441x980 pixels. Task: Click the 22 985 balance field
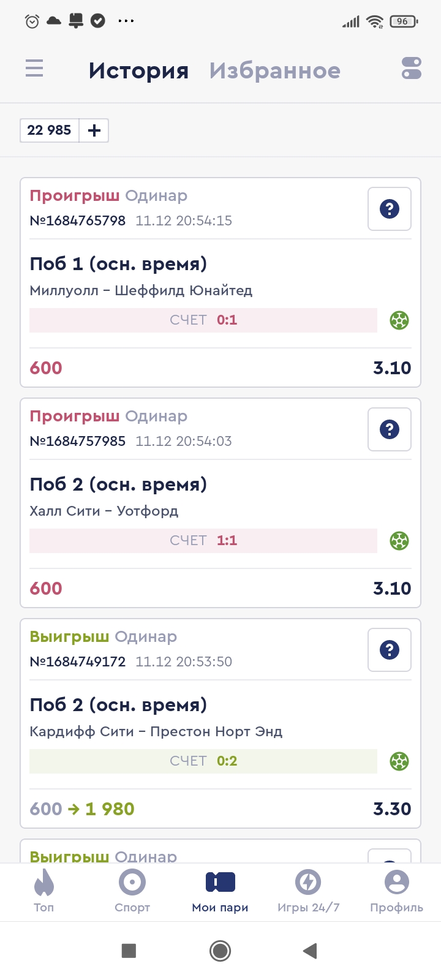50,130
